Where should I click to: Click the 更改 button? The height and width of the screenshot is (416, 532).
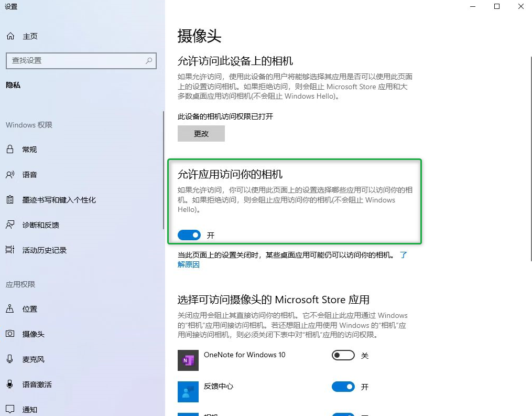[201, 133]
